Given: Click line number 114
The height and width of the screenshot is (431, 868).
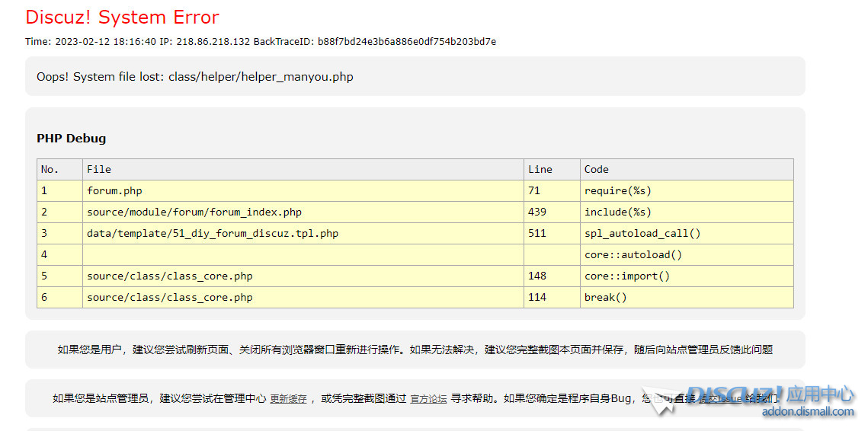Looking at the screenshot, I should 552,297.
